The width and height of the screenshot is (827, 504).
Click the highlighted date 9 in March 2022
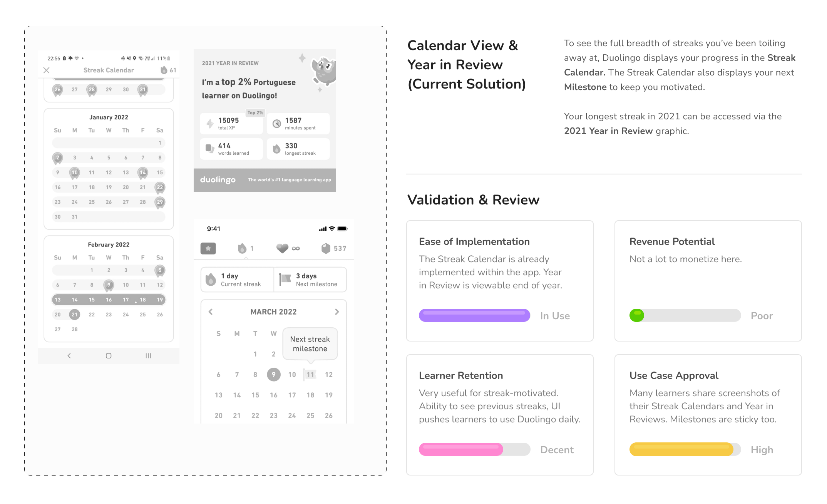[x=273, y=373]
